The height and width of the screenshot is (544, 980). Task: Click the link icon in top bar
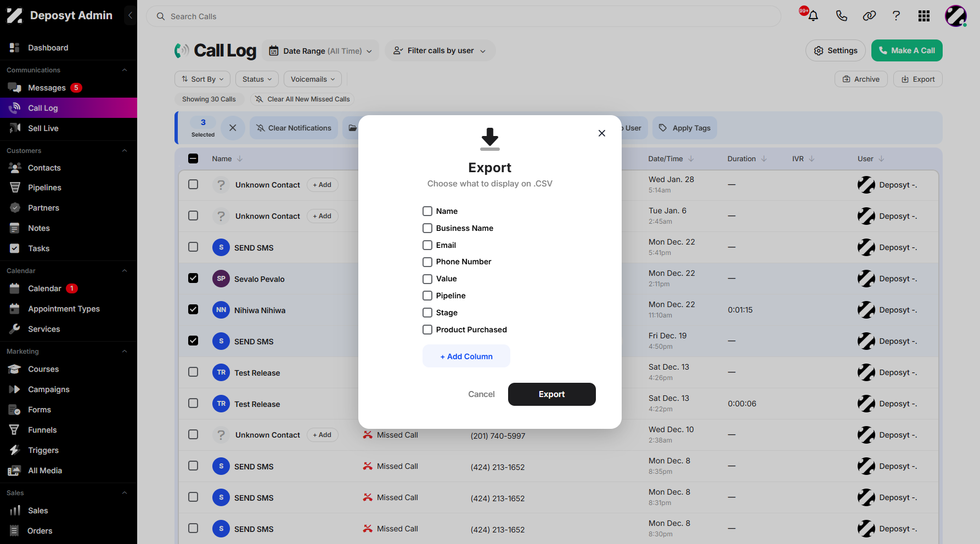pyautogui.click(x=869, y=16)
